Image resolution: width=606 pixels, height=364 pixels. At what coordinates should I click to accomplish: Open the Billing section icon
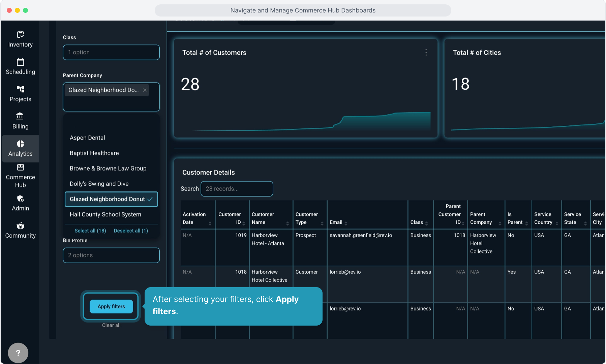(20, 117)
